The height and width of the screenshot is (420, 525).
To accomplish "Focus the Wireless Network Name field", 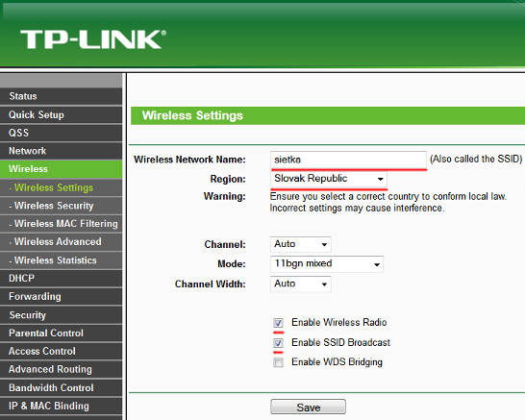I will coord(348,160).
